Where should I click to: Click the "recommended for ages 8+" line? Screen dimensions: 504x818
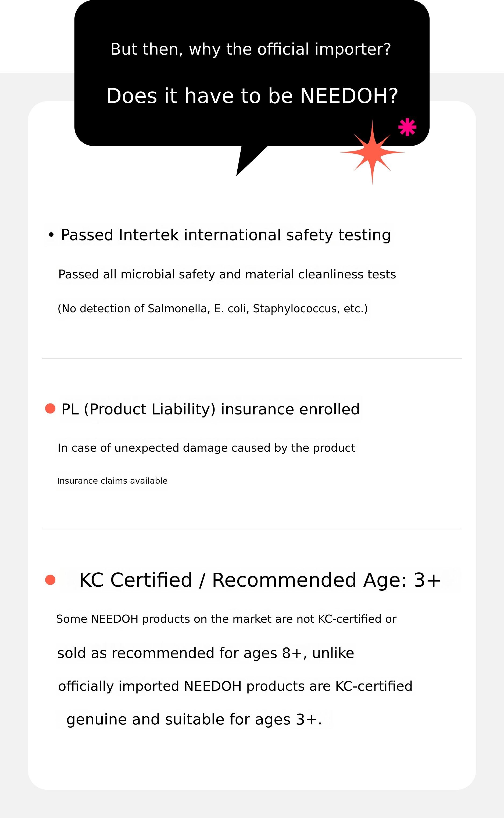coord(205,653)
